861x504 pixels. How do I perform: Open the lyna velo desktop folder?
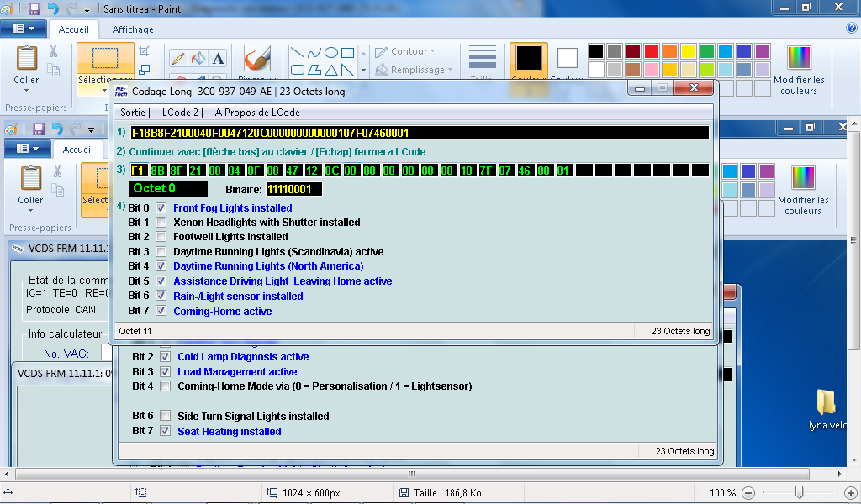[x=827, y=402]
